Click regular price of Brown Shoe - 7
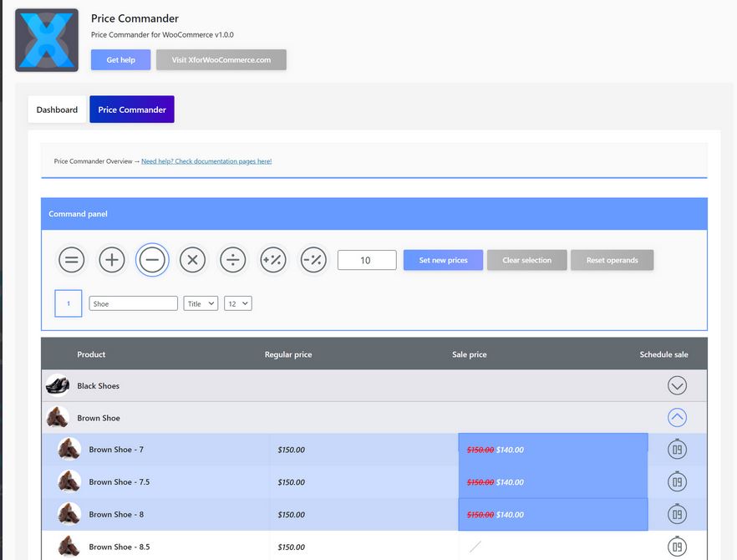This screenshot has width=737, height=560. 292,450
